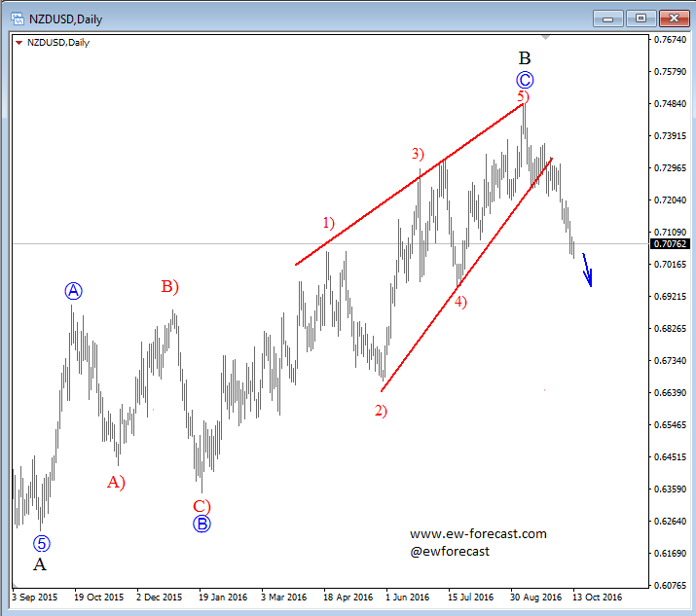This screenshot has width=696, height=616.
Task: Click the NZDUSD chart window icon
Action: tap(18, 18)
